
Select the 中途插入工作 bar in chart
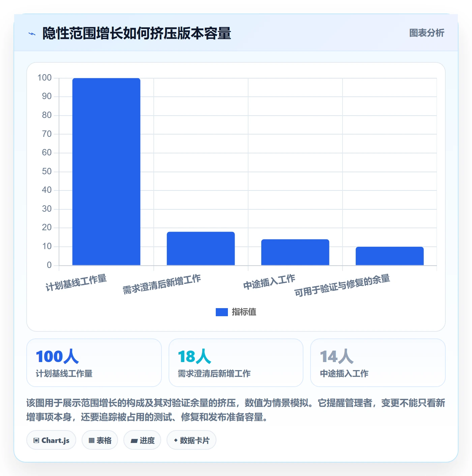click(x=295, y=252)
